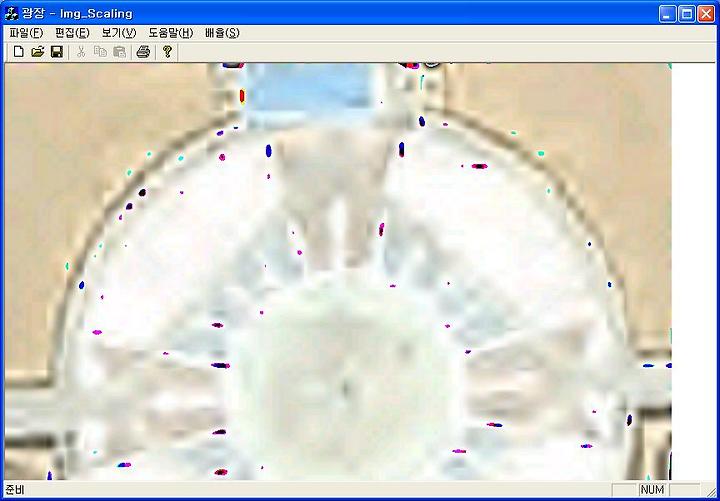Viewport: 720px width, 501px height.
Task: Open the 배율(S) scaling menu
Action: point(222,33)
